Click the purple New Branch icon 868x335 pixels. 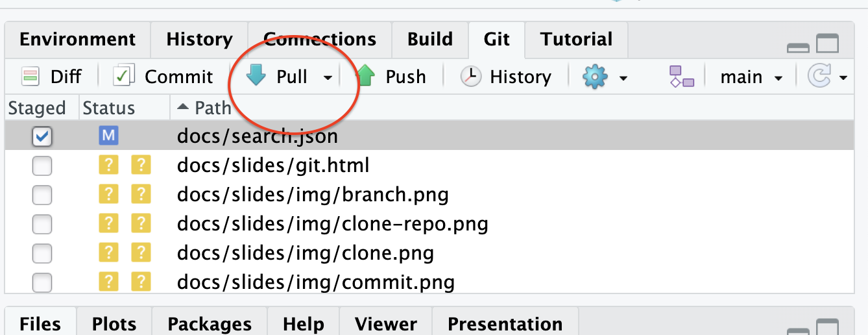682,77
